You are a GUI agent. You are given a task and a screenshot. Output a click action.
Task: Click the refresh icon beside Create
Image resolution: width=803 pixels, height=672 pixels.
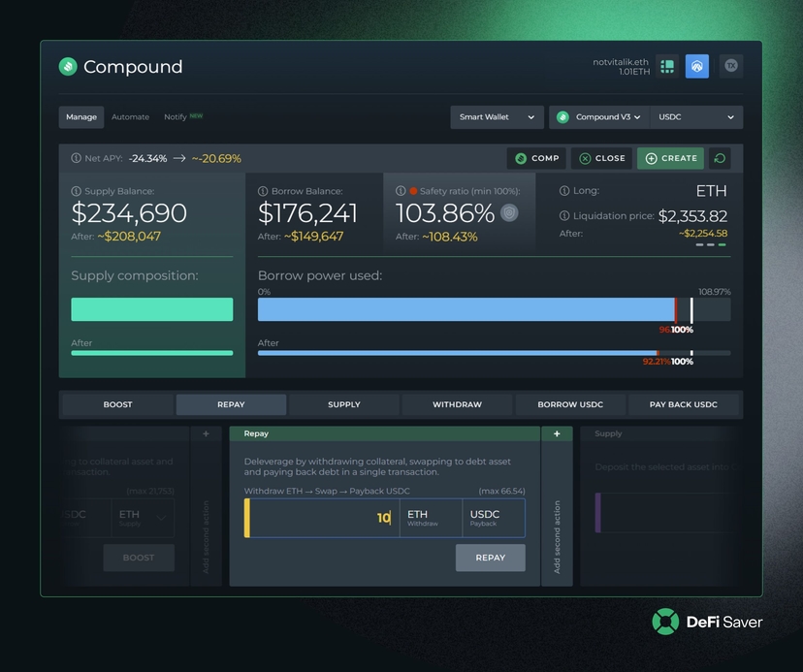tap(720, 158)
